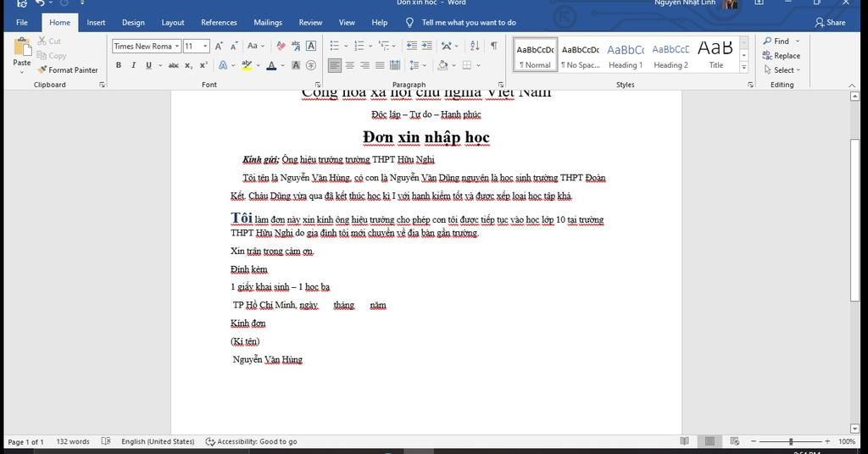The width and height of the screenshot is (868, 454).
Task: Click the Share button
Action: tap(830, 22)
